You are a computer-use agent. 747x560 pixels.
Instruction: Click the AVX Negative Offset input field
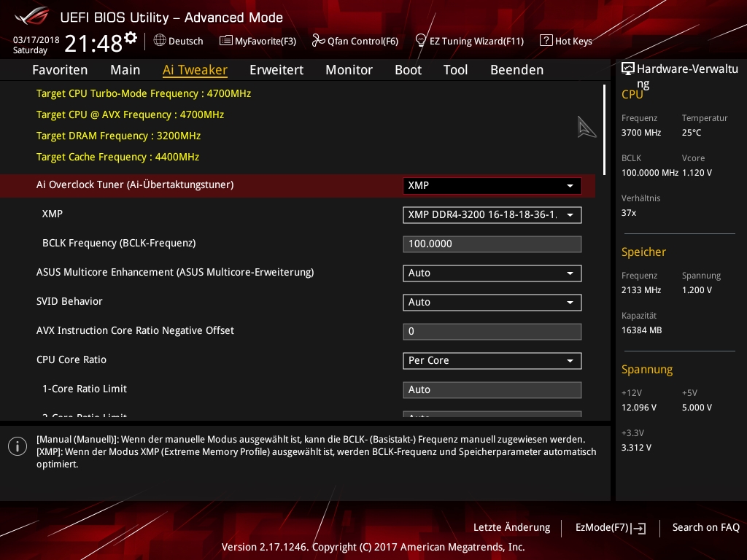tap(492, 332)
